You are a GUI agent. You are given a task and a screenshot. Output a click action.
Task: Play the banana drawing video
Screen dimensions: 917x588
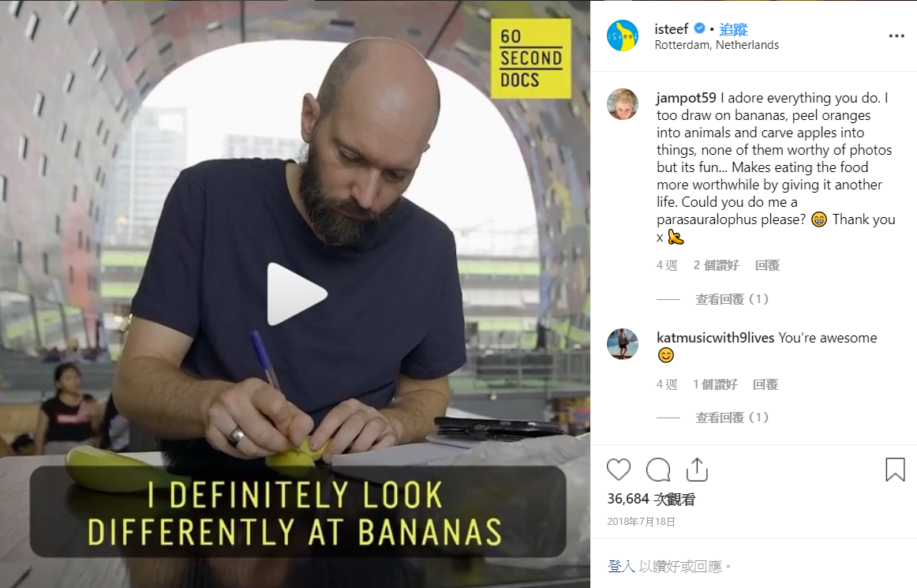point(297,294)
